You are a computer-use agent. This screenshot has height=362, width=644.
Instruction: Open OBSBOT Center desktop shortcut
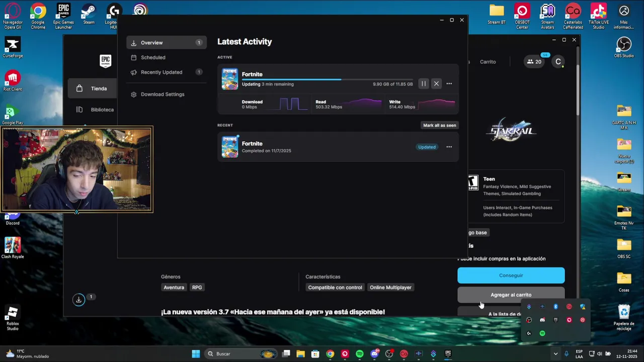522,17
